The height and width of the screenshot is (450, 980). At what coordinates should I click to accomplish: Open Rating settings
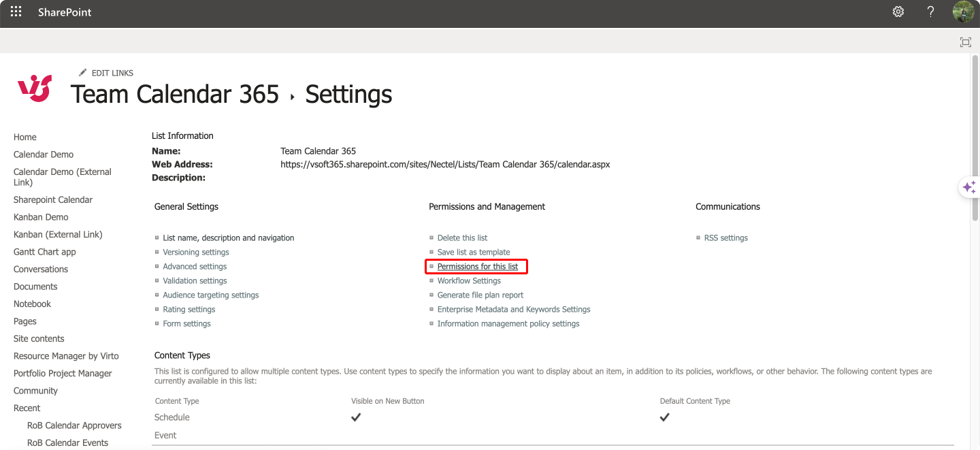click(189, 309)
